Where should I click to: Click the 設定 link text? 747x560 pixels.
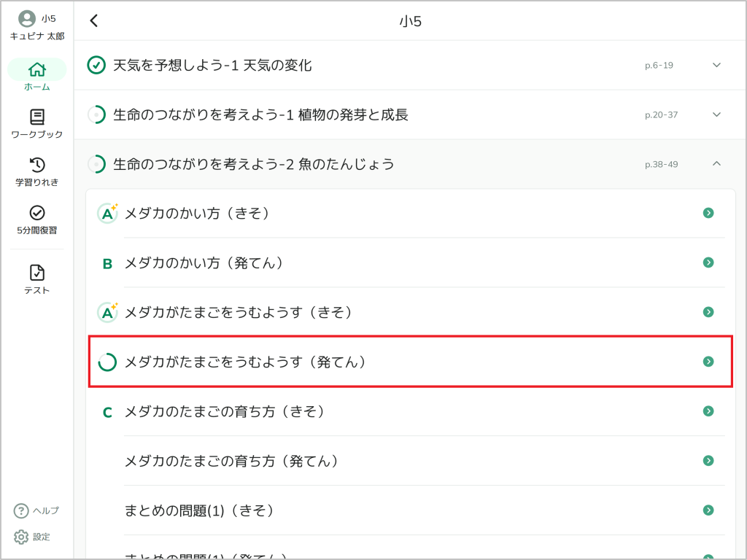(x=42, y=537)
